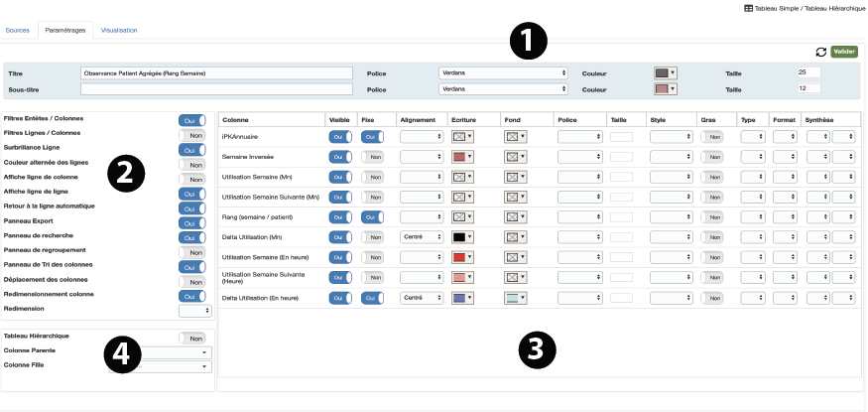
Task: Enable Couleur alternée des lignes
Action: pyautogui.click(x=191, y=165)
